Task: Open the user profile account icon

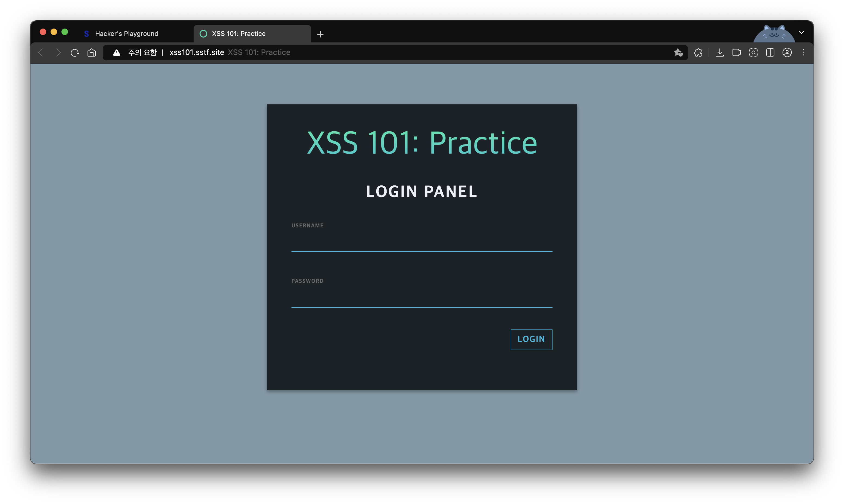Action: tap(787, 53)
